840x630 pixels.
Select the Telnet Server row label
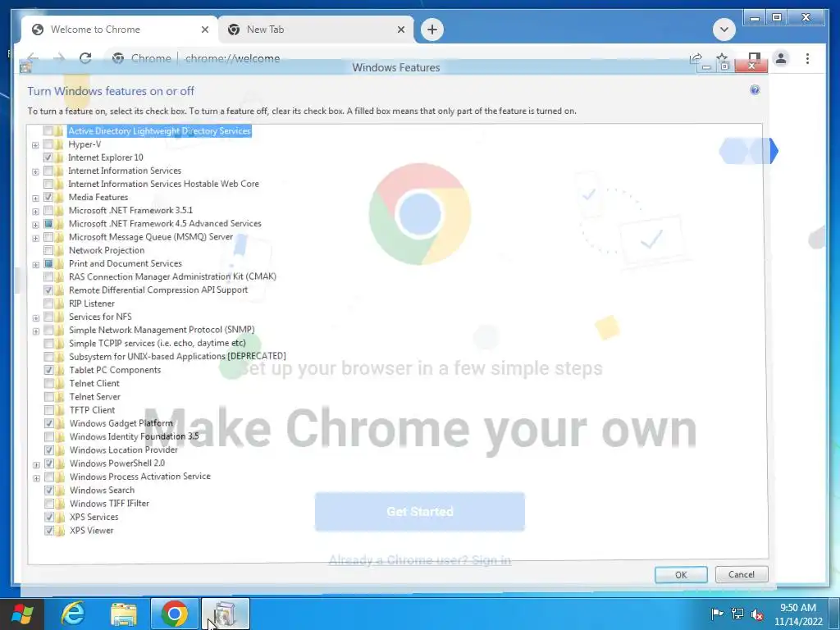point(95,396)
